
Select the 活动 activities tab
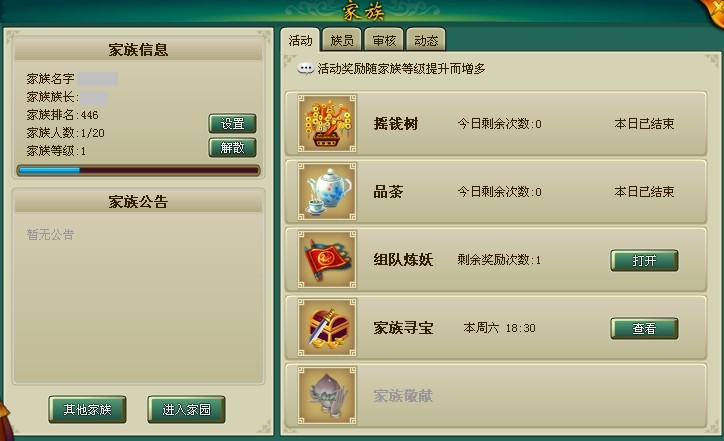point(300,40)
